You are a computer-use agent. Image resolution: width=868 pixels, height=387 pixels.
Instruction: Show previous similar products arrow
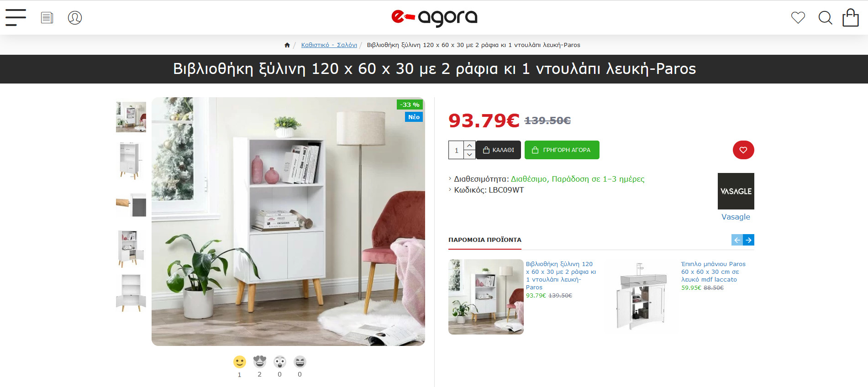pos(737,240)
